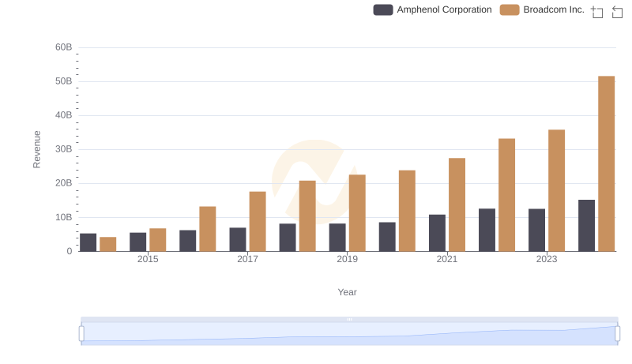
Task: Click the 2021 x-axis label
Action: pos(447,259)
